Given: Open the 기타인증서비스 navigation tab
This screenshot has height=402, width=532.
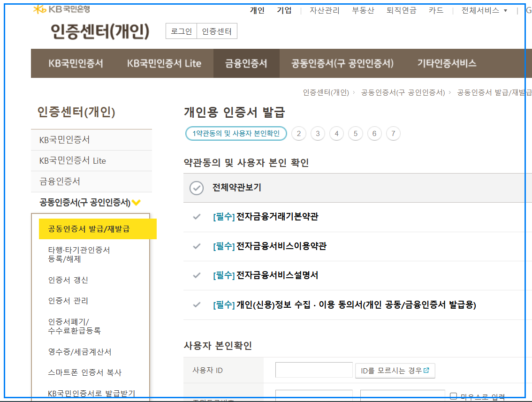Looking at the screenshot, I should [447, 63].
